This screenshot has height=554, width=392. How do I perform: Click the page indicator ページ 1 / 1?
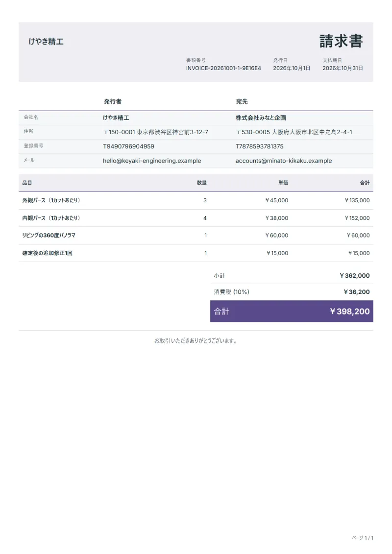[x=363, y=538]
